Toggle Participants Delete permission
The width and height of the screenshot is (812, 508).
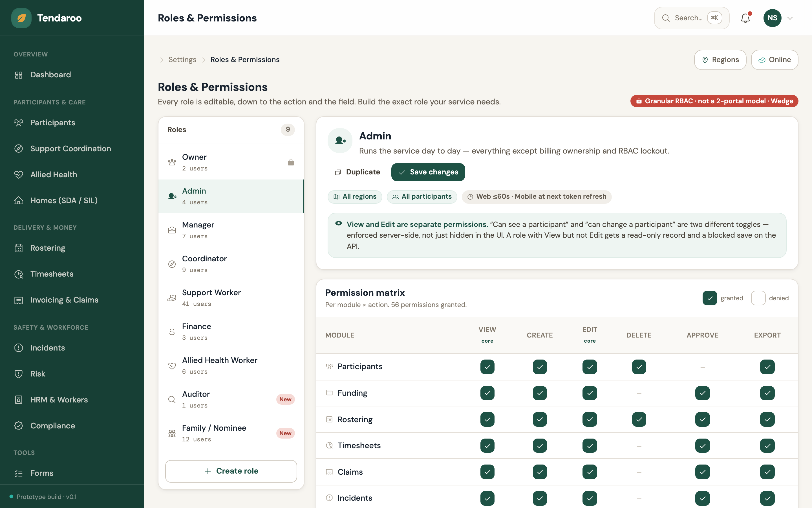point(639,367)
